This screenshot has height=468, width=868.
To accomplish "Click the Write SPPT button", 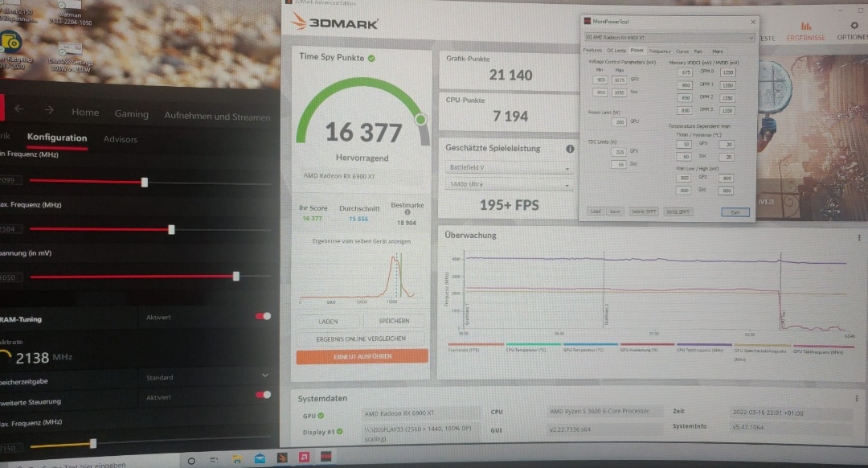I will 678,212.
